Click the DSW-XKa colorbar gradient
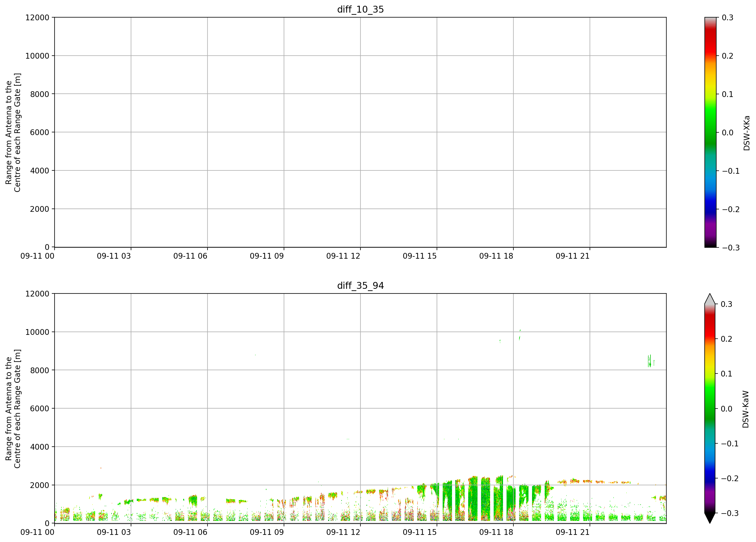 click(x=710, y=132)
